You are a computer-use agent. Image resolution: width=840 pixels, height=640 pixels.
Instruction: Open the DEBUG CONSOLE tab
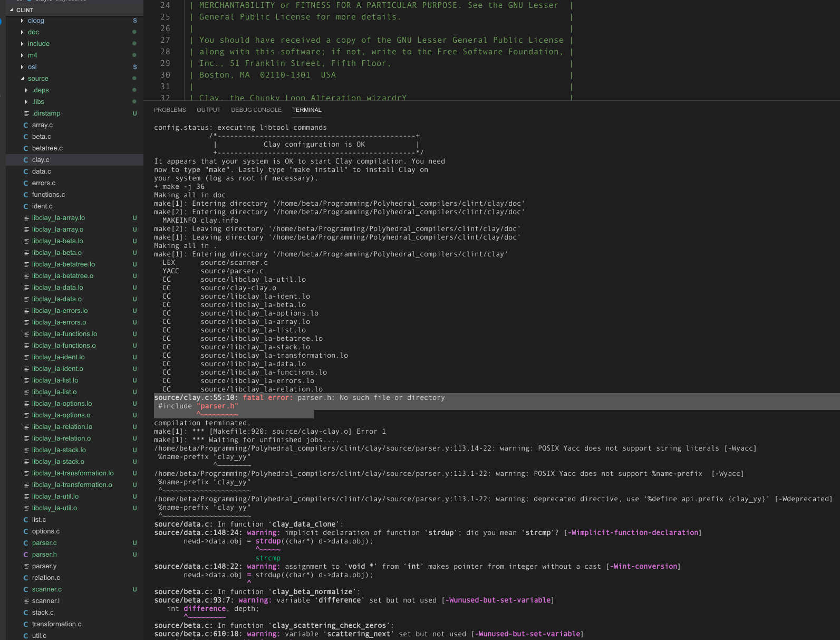point(256,110)
